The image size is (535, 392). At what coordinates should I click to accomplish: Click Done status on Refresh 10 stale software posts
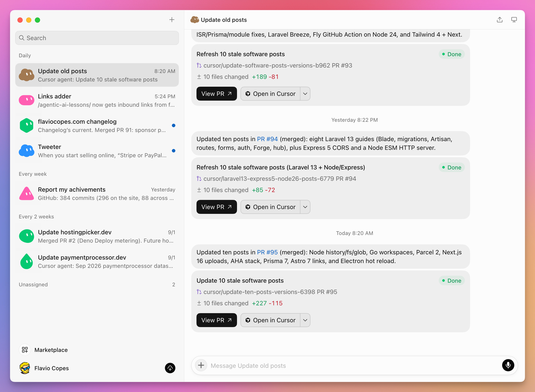pyautogui.click(x=452, y=54)
